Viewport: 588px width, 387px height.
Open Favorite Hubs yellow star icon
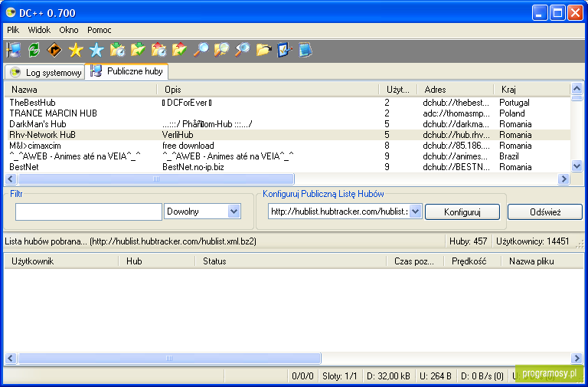tap(76, 50)
